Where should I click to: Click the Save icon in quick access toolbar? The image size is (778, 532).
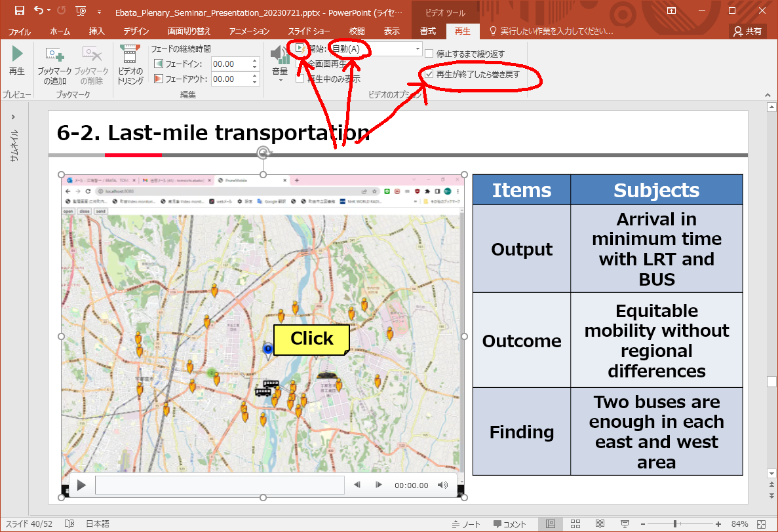[x=19, y=10]
